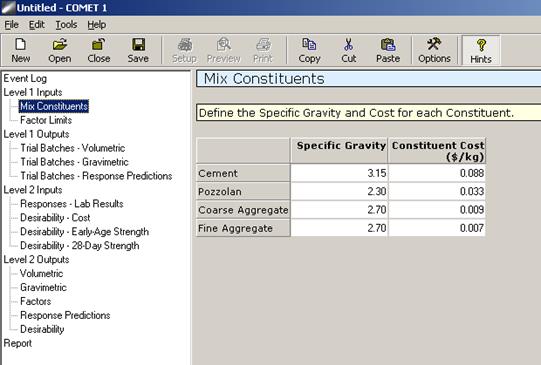Edit Pozzolan cost 0.033 cell
This screenshot has height=365, width=541.
(437, 191)
